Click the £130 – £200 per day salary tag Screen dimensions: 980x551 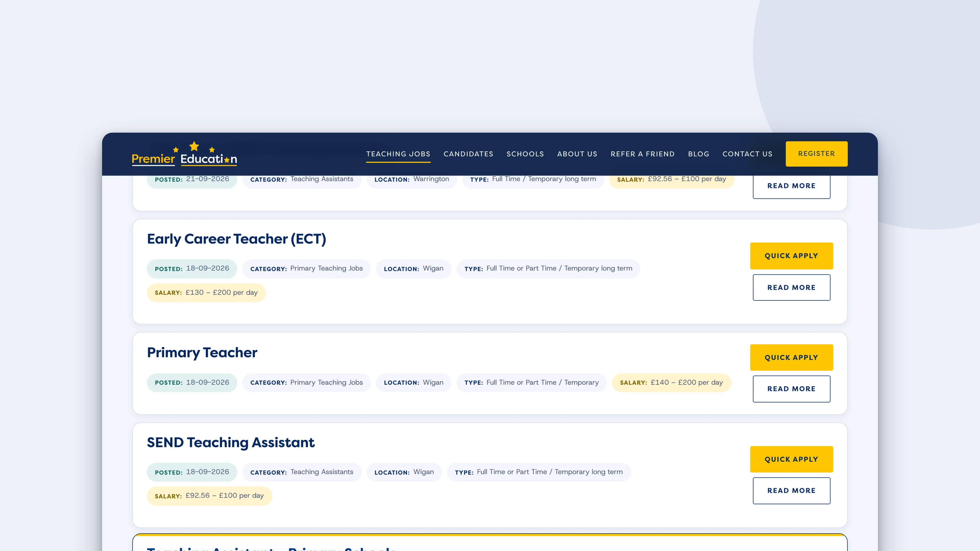tap(206, 293)
